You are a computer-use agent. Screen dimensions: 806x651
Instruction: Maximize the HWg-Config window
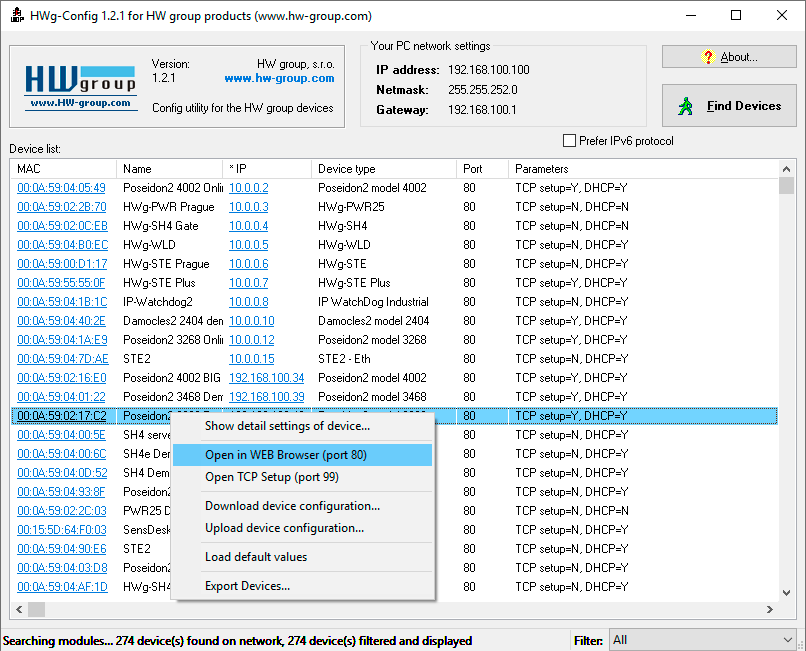736,15
